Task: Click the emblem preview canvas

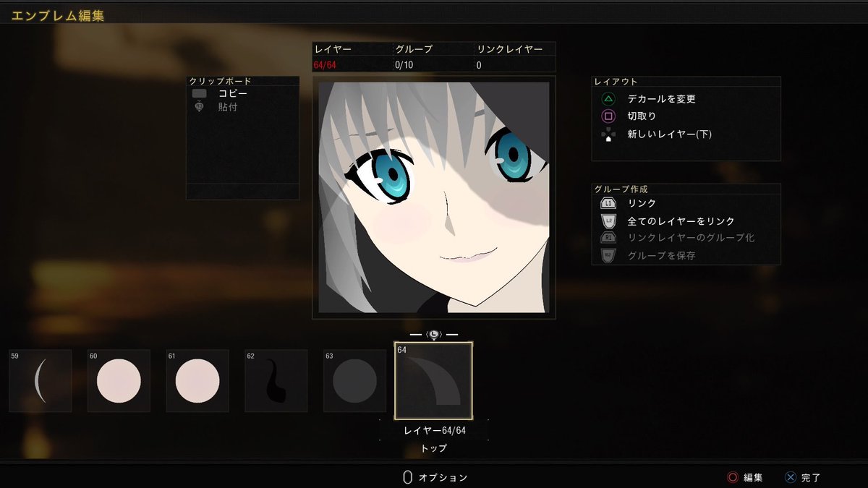Action: (434, 197)
